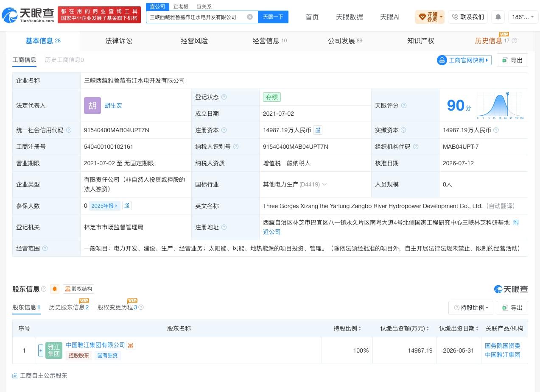
Task: Open 国务院国资委 related link
Action: [503, 346]
